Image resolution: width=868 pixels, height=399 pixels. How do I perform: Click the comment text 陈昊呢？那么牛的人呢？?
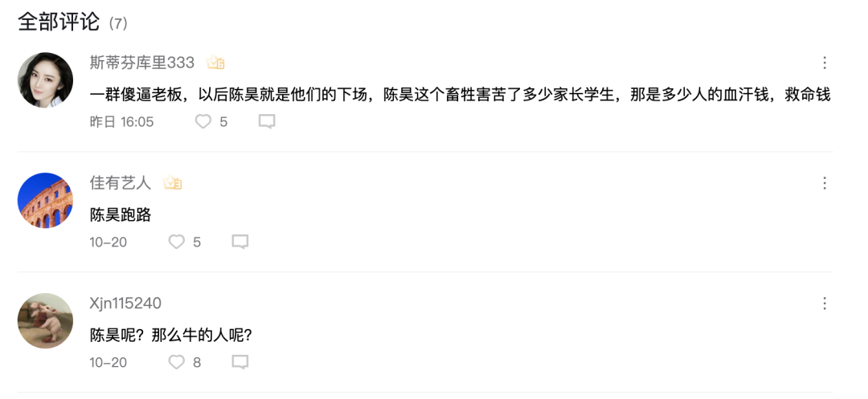[x=172, y=335]
